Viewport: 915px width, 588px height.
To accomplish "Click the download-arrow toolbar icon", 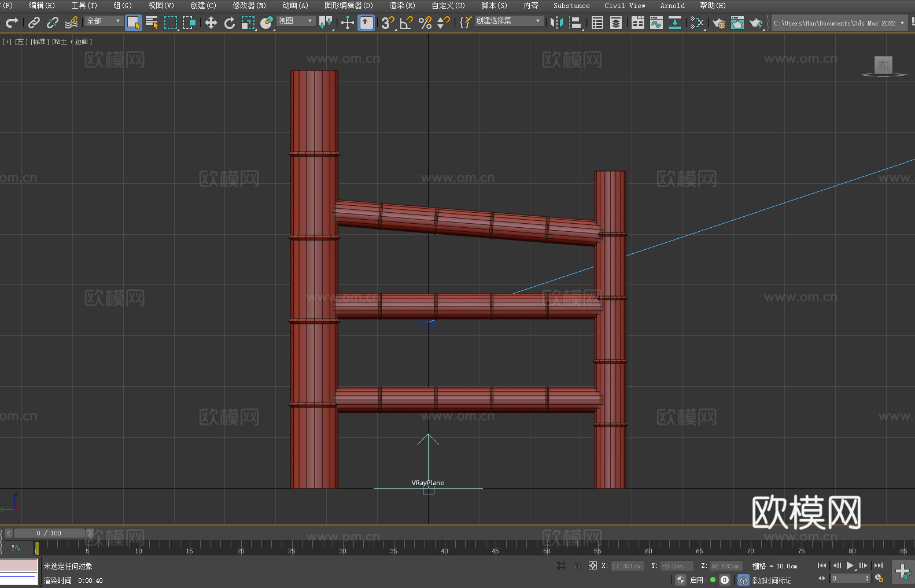I will (x=675, y=23).
